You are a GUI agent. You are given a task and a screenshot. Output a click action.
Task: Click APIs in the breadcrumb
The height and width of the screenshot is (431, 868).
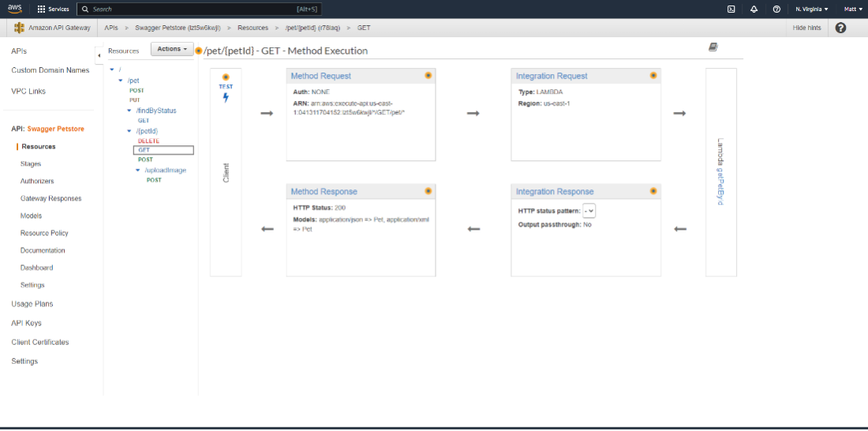[x=110, y=28]
